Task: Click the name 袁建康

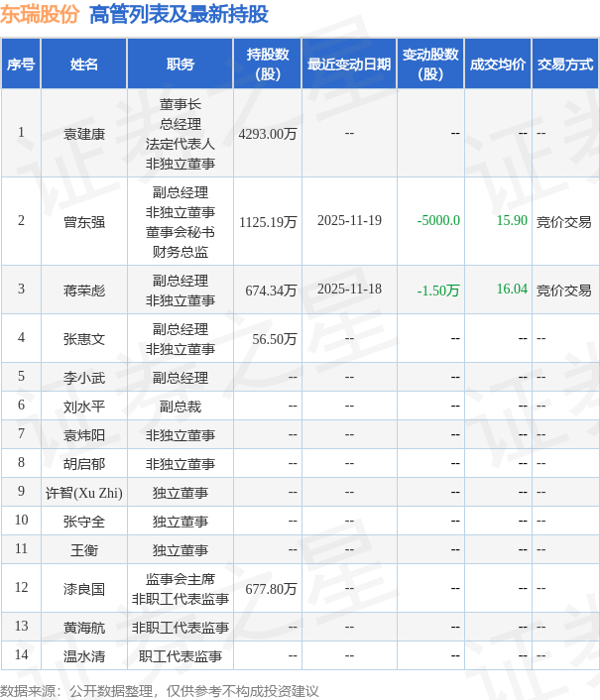Action: click(84, 134)
